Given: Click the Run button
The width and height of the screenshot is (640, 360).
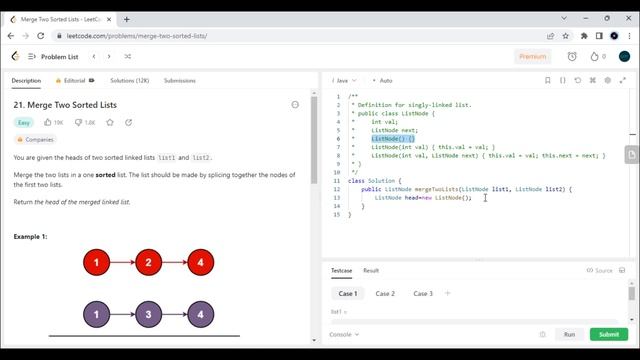Looking at the screenshot, I should click(569, 334).
